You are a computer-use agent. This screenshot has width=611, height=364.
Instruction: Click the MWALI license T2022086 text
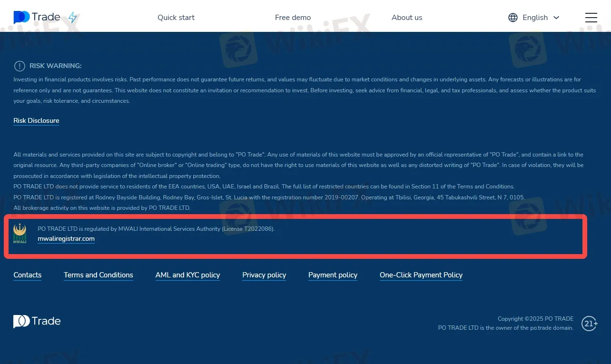pos(156,229)
